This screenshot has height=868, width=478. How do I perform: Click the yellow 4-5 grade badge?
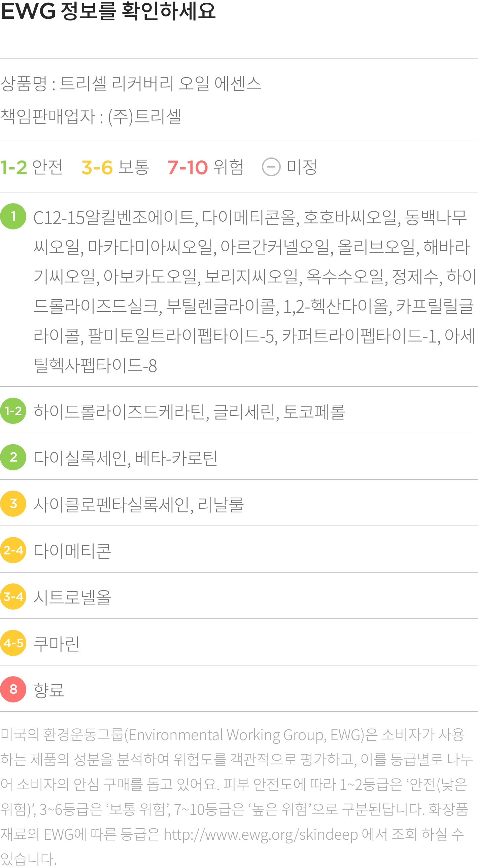click(x=13, y=643)
